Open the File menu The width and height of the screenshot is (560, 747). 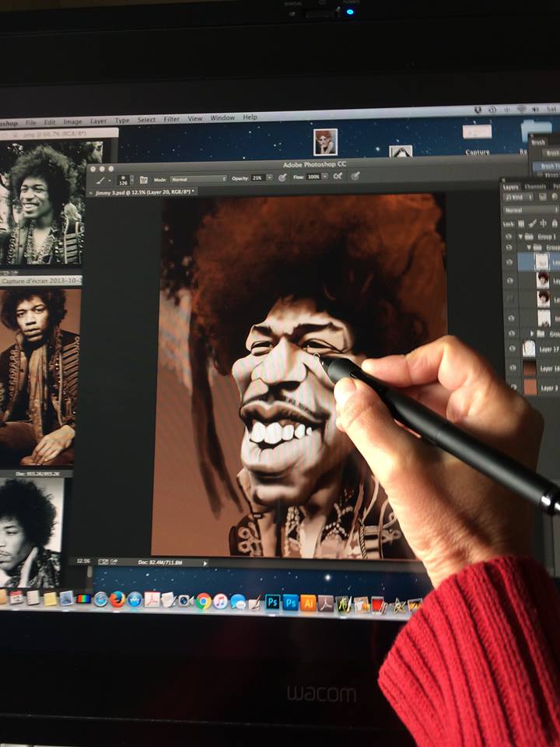31,122
